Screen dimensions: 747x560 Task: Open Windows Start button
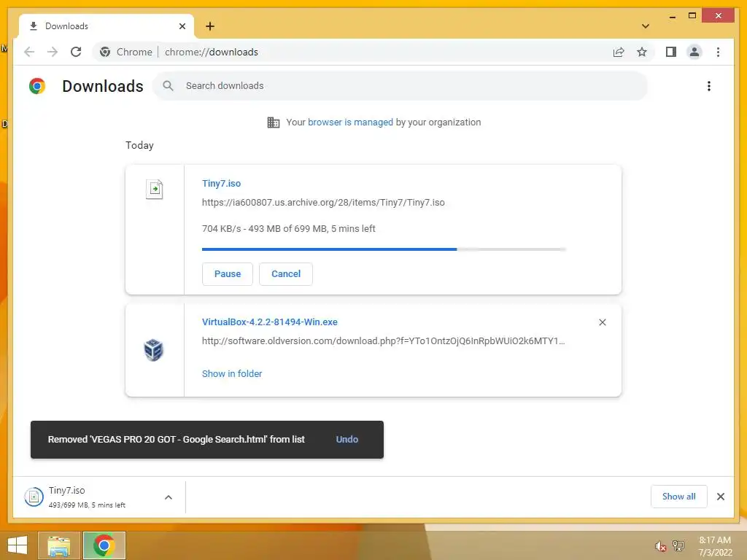[18, 545]
